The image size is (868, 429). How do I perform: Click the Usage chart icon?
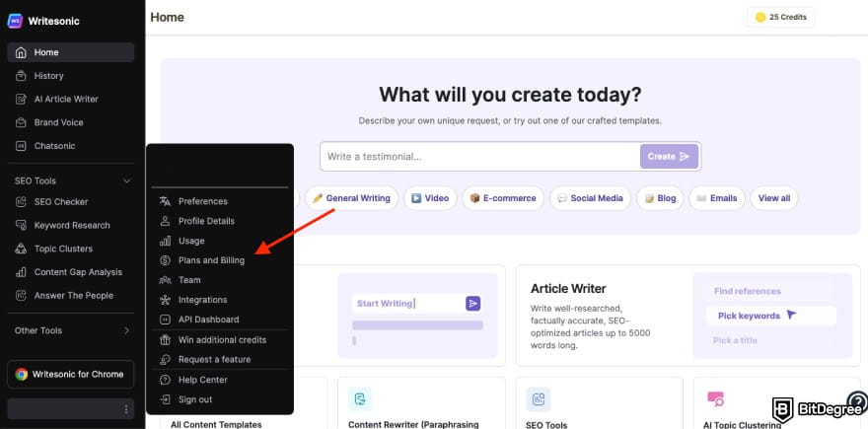(x=165, y=241)
